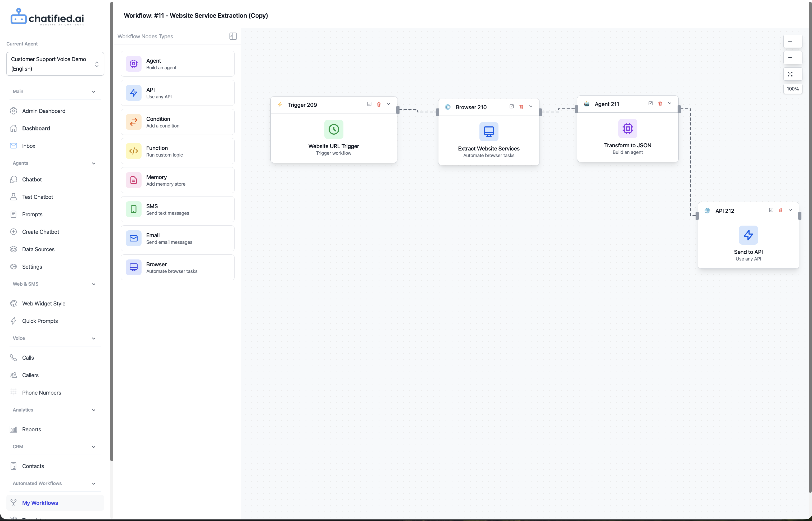The width and height of the screenshot is (812, 521).
Task: Toggle the checkbox on Agent 211 node
Action: (x=650, y=103)
